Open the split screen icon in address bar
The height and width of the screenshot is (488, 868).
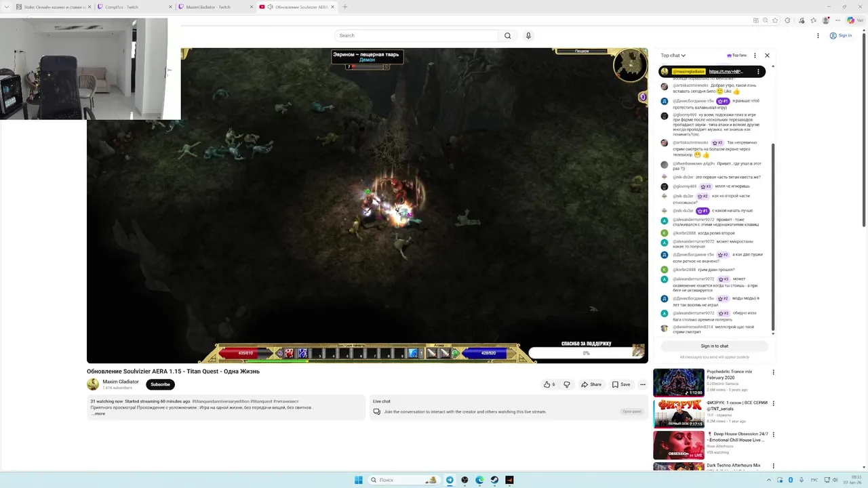point(756,20)
